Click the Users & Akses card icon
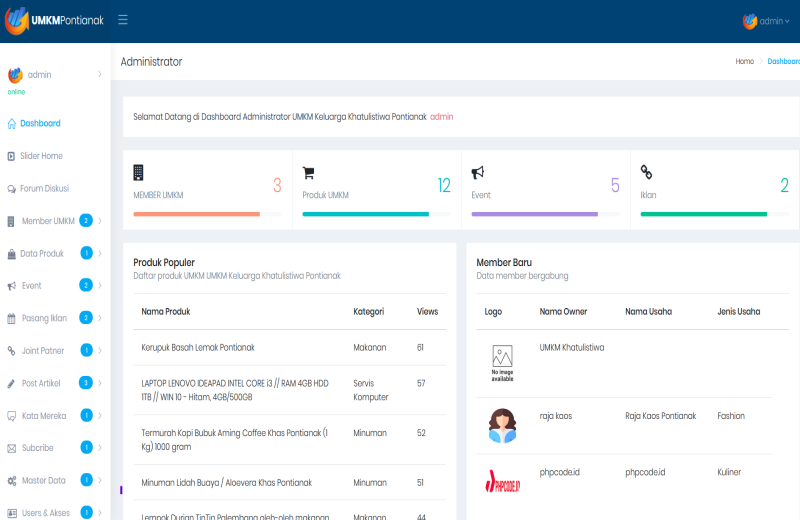Image resolution: width=800 pixels, height=520 pixels. 12,513
